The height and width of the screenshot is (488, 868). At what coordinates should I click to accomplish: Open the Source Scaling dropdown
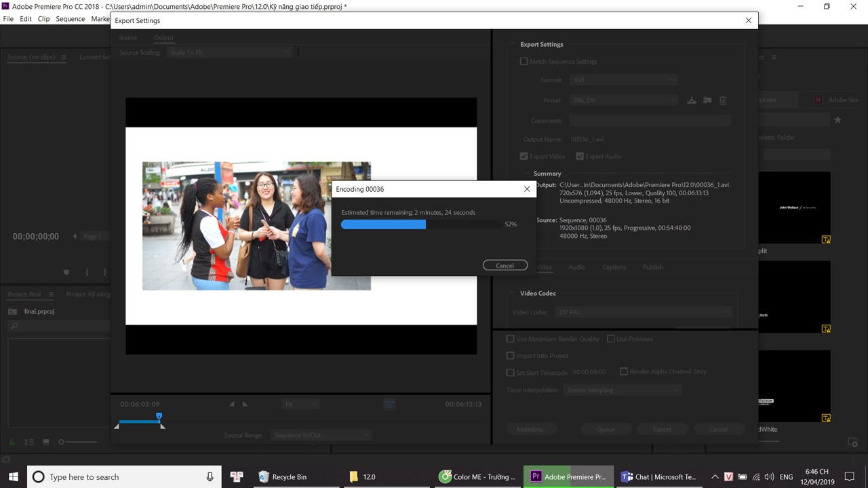(x=229, y=52)
